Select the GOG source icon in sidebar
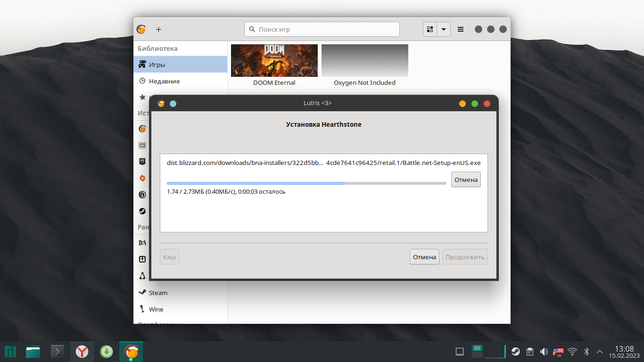 pyautogui.click(x=142, y=145)
